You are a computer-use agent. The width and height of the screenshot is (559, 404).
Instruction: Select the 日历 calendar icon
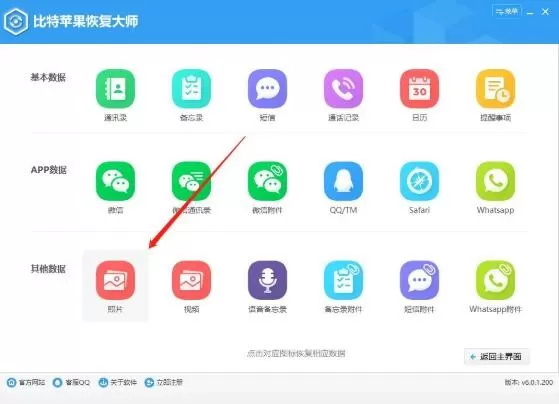tap(420, 89)
